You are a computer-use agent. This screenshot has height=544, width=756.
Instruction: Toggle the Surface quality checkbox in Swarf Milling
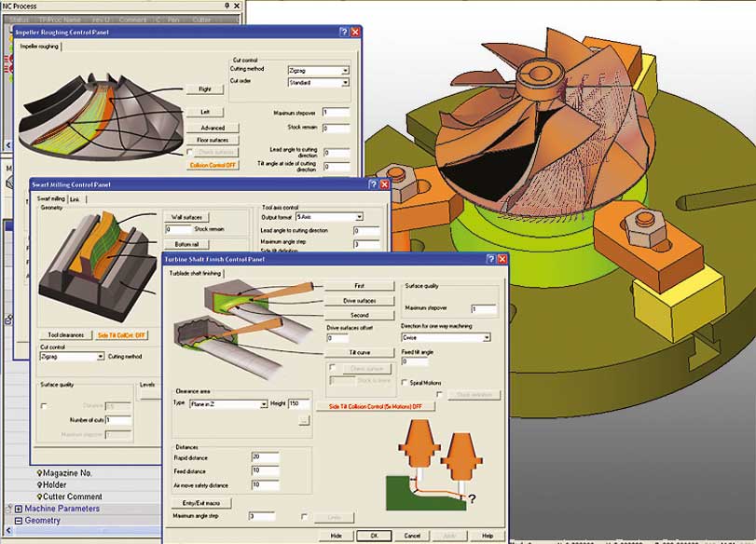pos(44,406)
